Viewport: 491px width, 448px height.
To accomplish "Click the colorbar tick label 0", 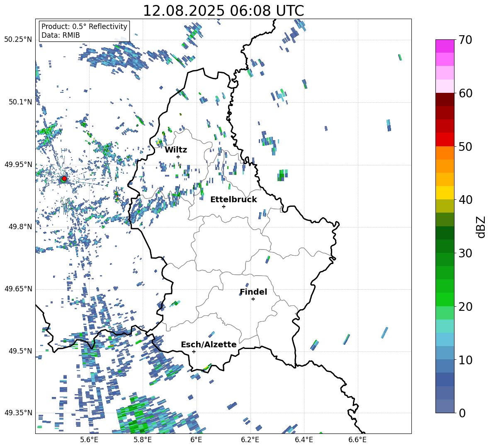I will 462,413.
